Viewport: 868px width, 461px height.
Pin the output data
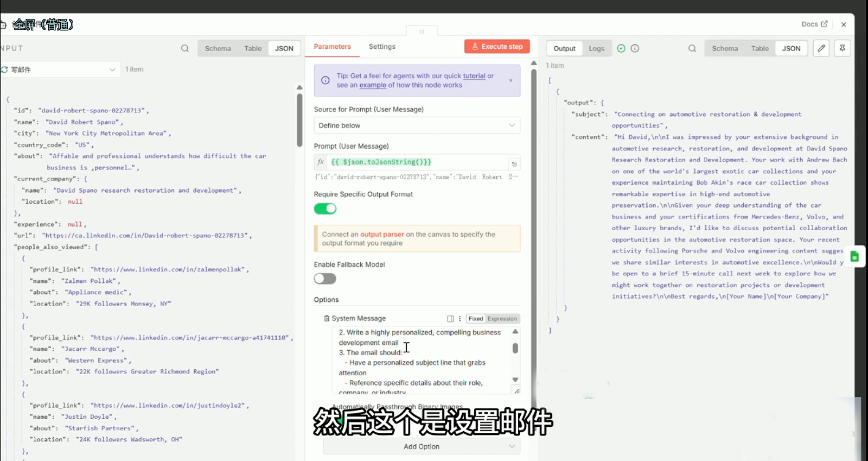pyautogui.click(x=842, y=48)
